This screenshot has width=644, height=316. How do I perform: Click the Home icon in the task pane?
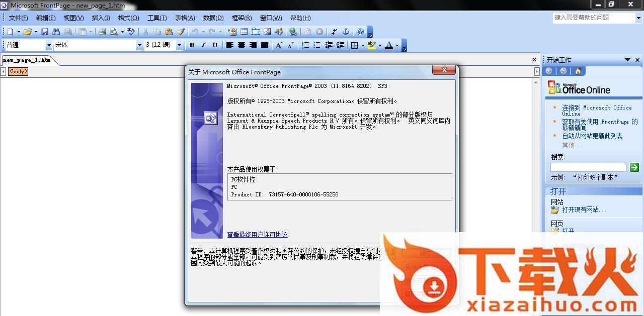pyautogui.click(x=578, y=71)
